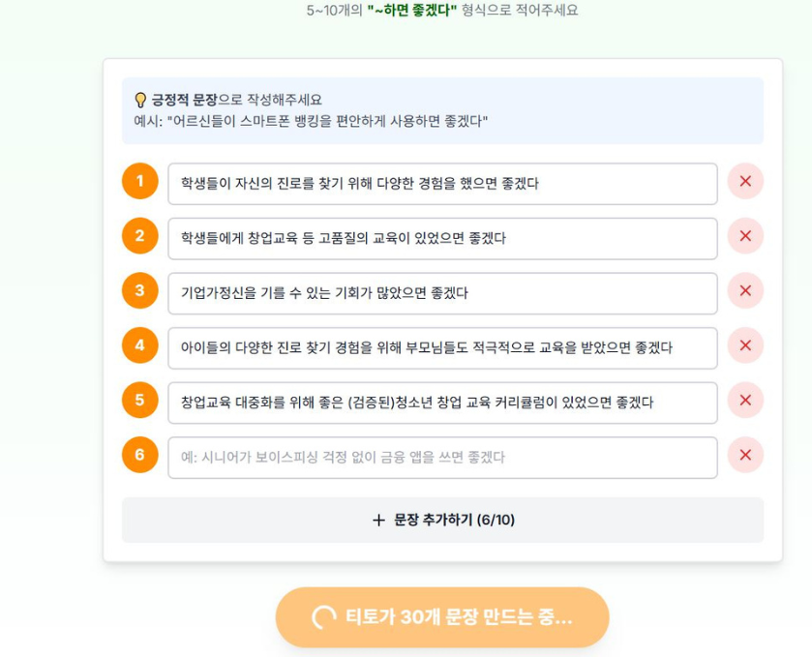The image size is (812, 657).
Task: Click the orange number 1 badge
Action: tap(140, 182)
